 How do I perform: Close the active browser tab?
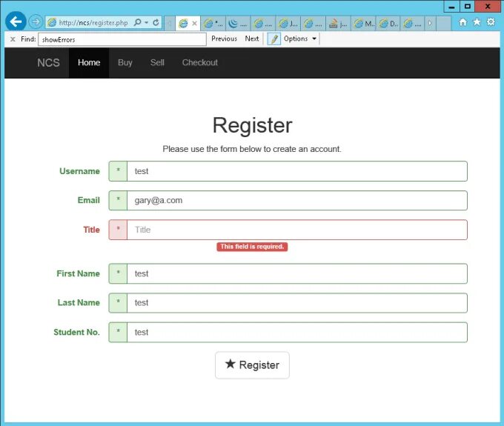tap(194, 23)
